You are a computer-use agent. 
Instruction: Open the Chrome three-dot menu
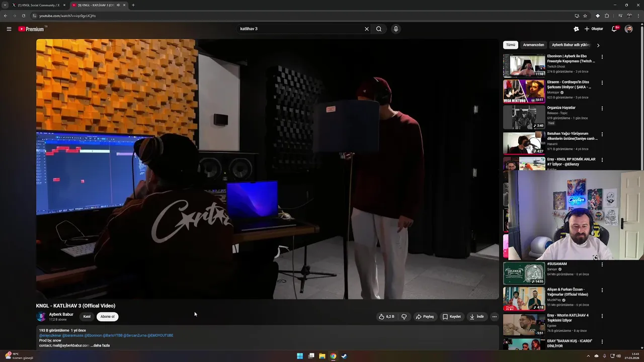click(639, 16)
